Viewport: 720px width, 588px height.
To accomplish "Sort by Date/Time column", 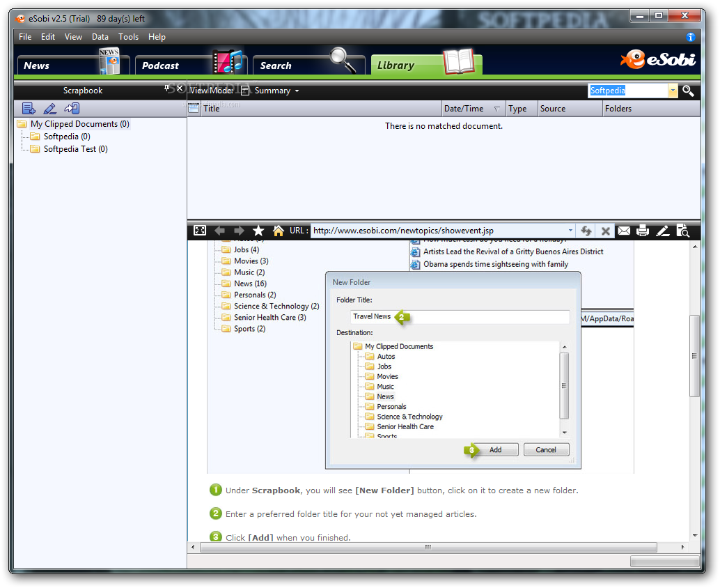I will [473, 109].
